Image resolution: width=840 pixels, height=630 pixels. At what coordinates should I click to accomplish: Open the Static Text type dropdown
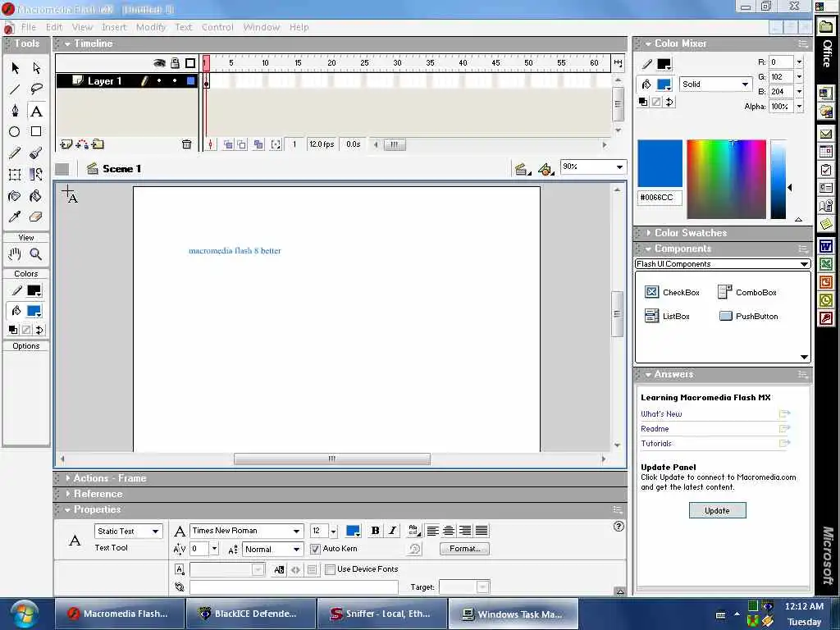(x=129, y=531)
